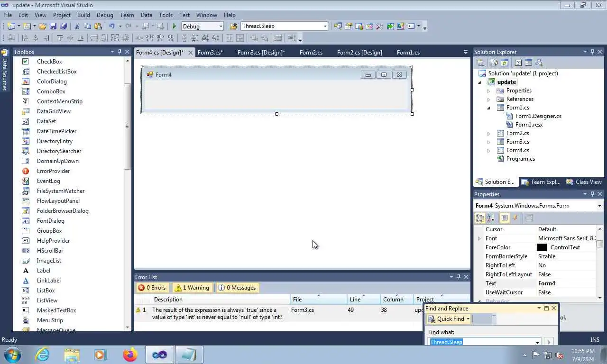Viewport: 607px width, 364px height.
Task: Select the FolderBrowserDialog control in Toolbox
Action: point(63,211)
